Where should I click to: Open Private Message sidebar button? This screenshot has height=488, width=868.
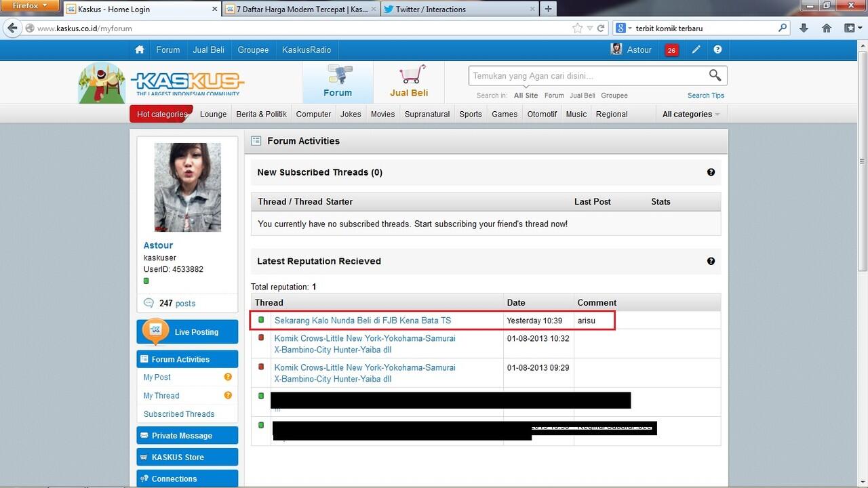point(187,435)
